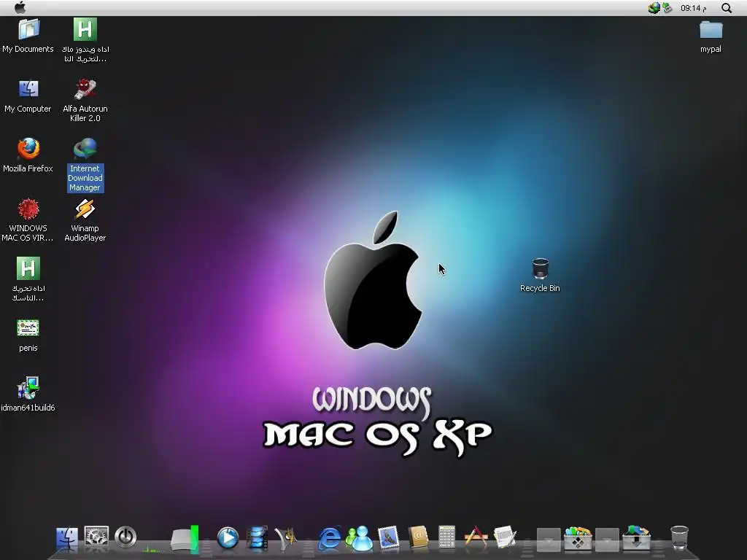Open the Messenger two-people dock icon
The image size is (747, 560).
point(359,538)
